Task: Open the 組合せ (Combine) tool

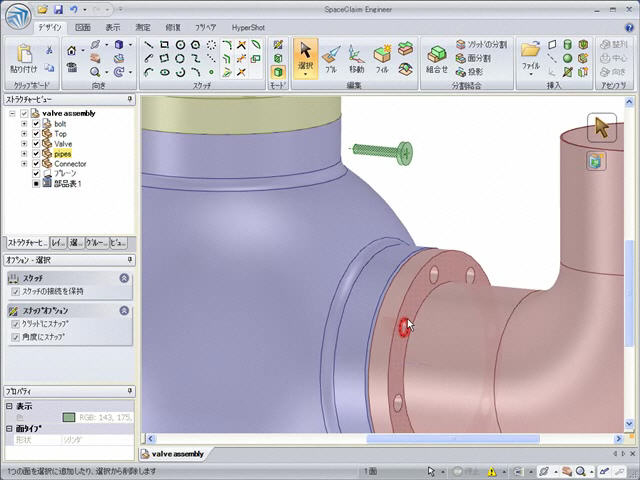Action: (x=437, y=58)
